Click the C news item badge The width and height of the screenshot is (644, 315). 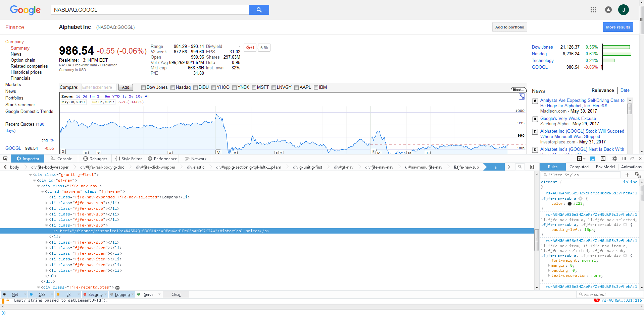[535, 132]
